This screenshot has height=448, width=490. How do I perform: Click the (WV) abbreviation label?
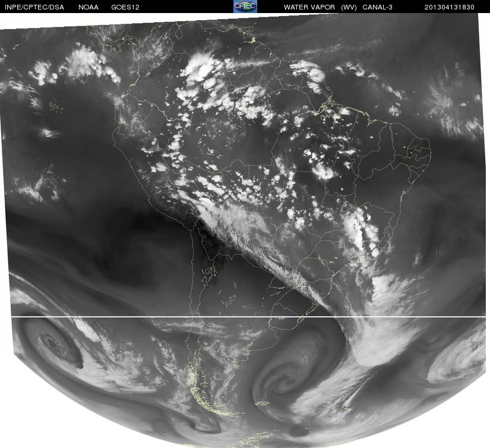point(349,7)
